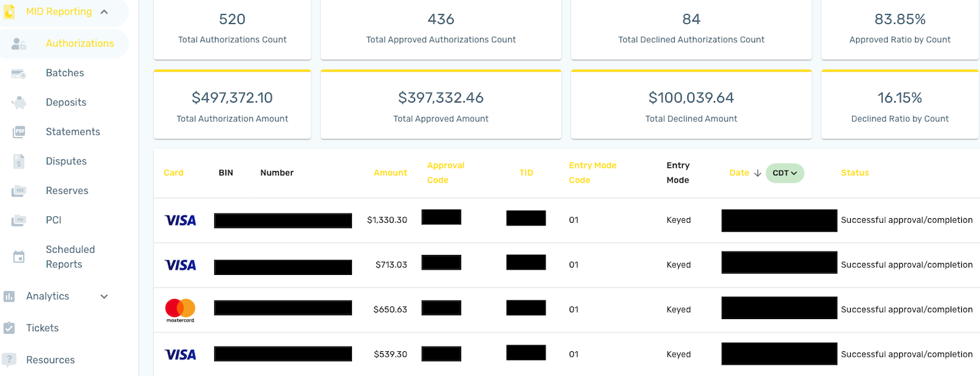Sort by the TID column header
980x376 pixels.
click(526, 173)
